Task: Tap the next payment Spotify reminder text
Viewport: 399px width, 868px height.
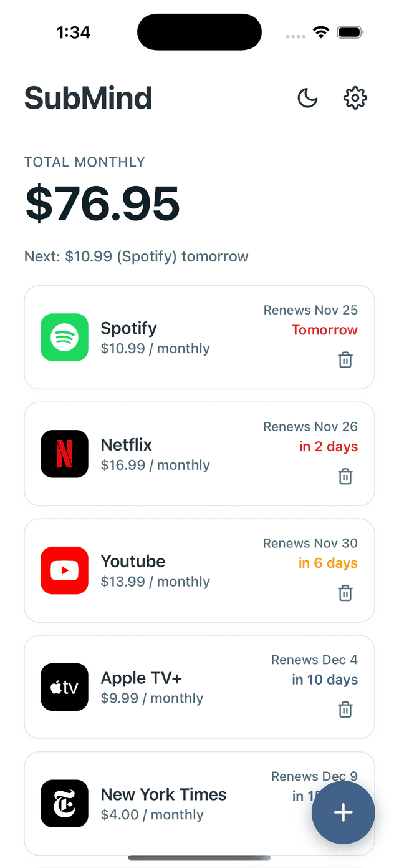Action: (136, 256)
